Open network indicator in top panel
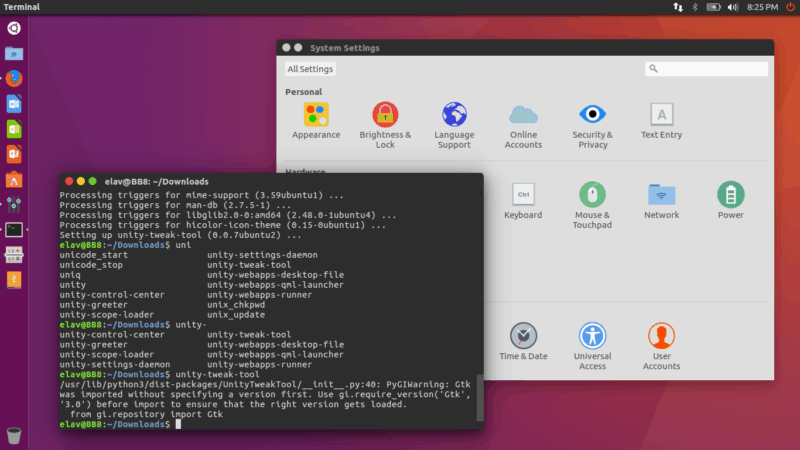This screenshot has width=800, height=450. [678, 7]
